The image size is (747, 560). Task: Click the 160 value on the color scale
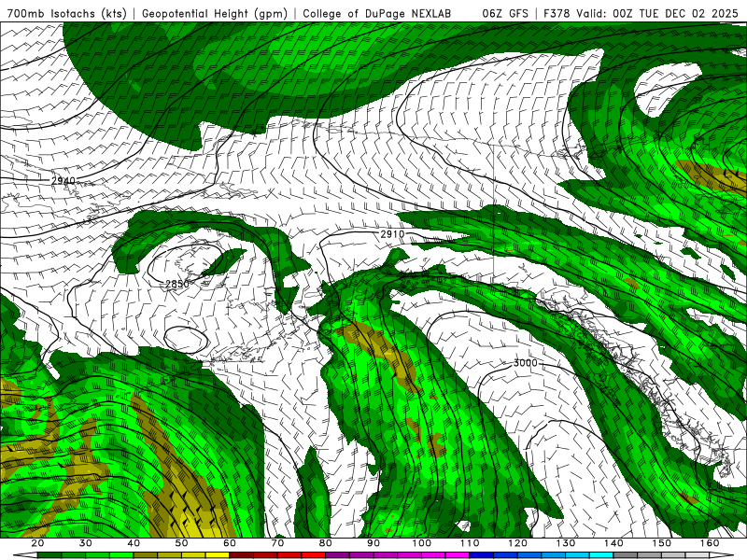[710, 543]
